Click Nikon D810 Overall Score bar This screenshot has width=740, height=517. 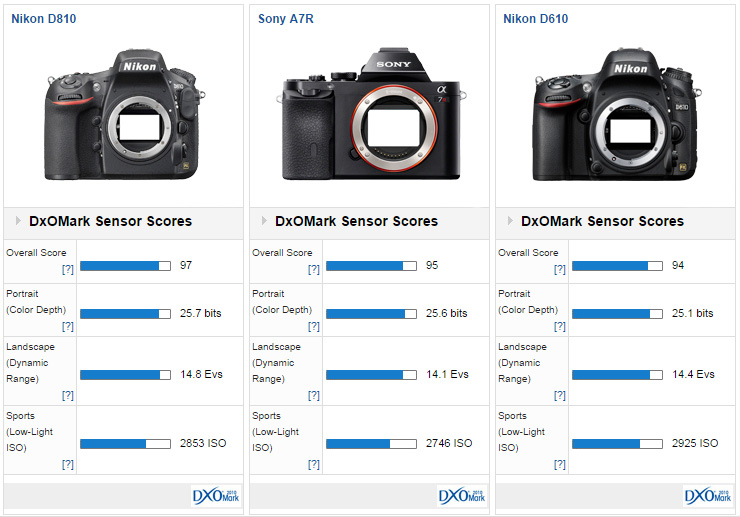tap(126, 266)
